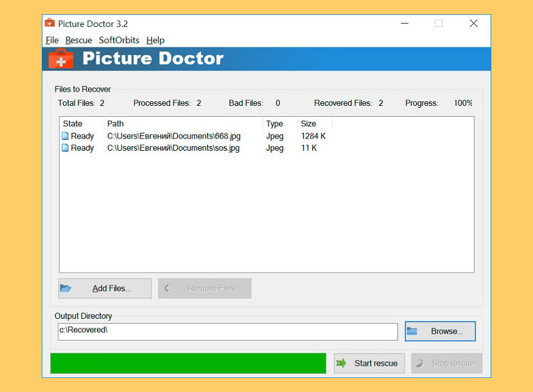This screenshot has width=533, height=392.
Task: Open the Help menu
Action: tap(155, 40)
